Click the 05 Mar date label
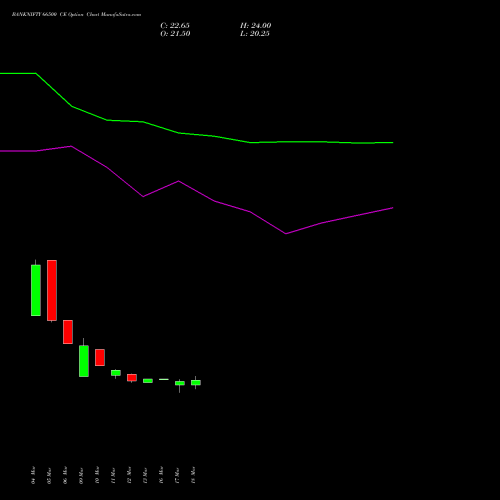This screenshot has width=500, height=500. tap(49, 475)
